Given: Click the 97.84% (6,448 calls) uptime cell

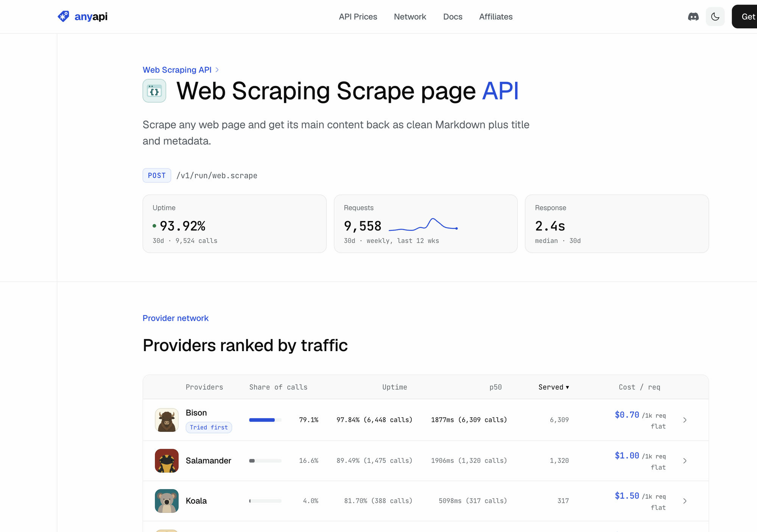Looking at the screenshot, I should point(374,420).
